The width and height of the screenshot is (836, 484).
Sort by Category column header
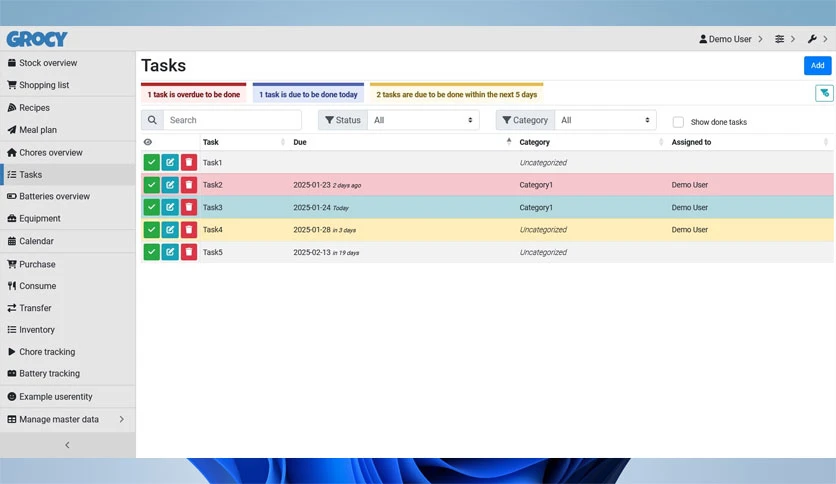coord(591,142)
